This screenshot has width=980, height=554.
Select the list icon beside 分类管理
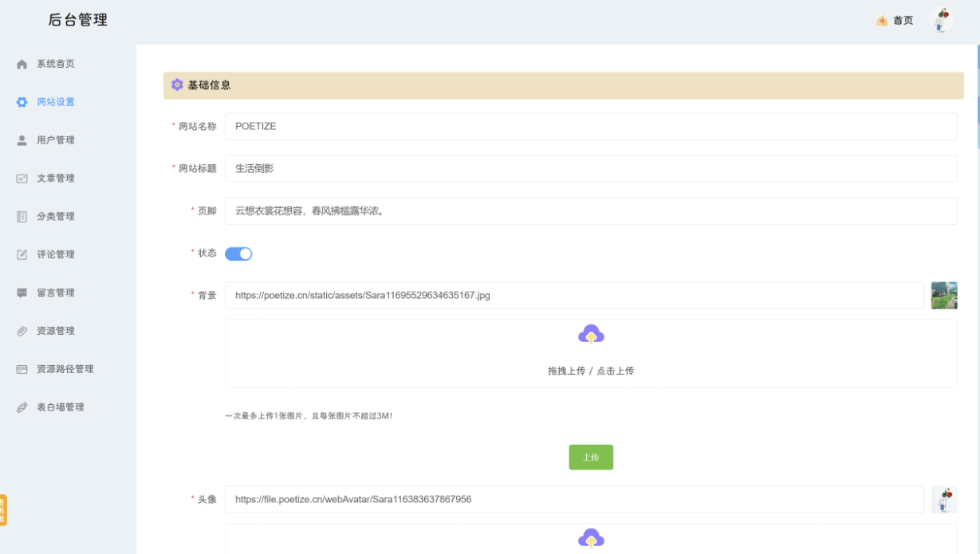[x=22, y=216]
